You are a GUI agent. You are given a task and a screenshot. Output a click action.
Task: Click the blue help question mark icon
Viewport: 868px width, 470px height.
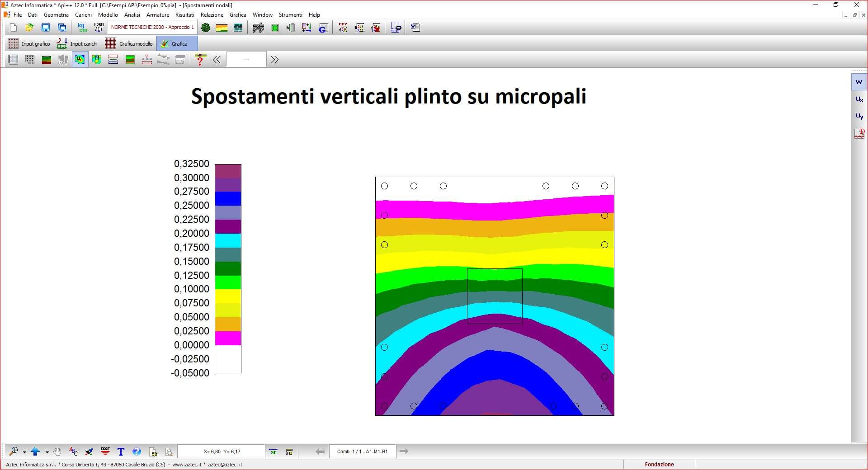tap(137, 451)
